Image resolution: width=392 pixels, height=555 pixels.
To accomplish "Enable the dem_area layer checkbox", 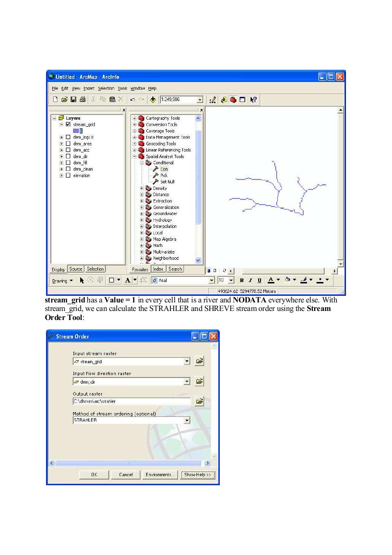I will point(68,144).
